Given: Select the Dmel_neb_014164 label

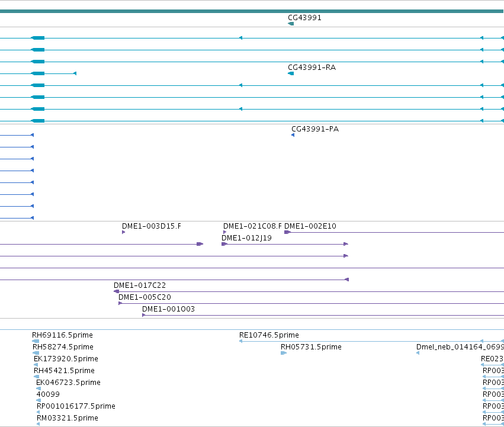Looking at the screenshot, I should [x=460, y=347].
